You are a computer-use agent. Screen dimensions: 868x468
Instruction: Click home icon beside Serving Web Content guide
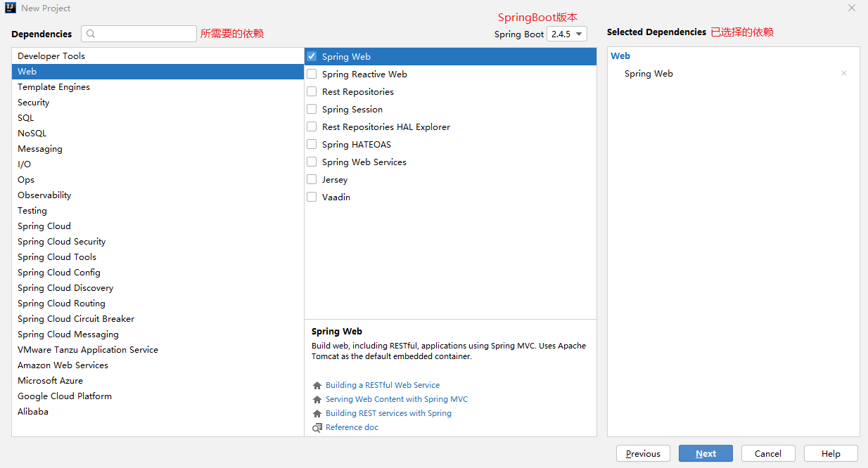[x=317, y=400]
